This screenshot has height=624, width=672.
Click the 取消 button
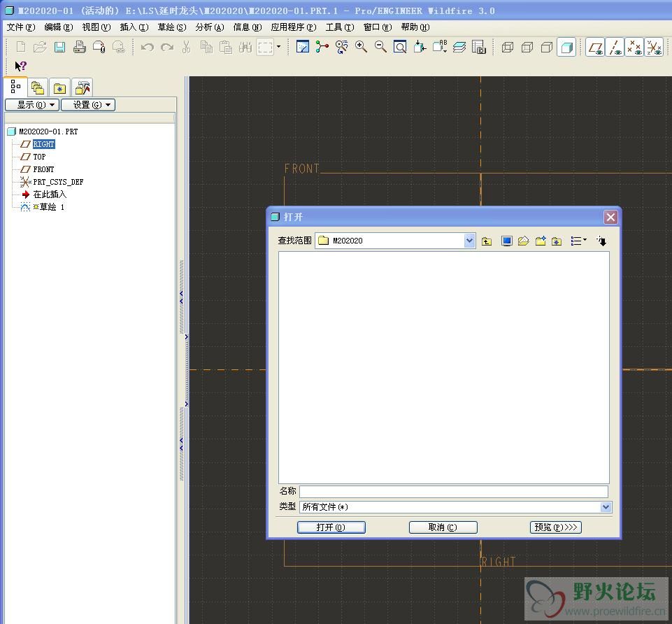pyautogui.click(x=443, y=527)
